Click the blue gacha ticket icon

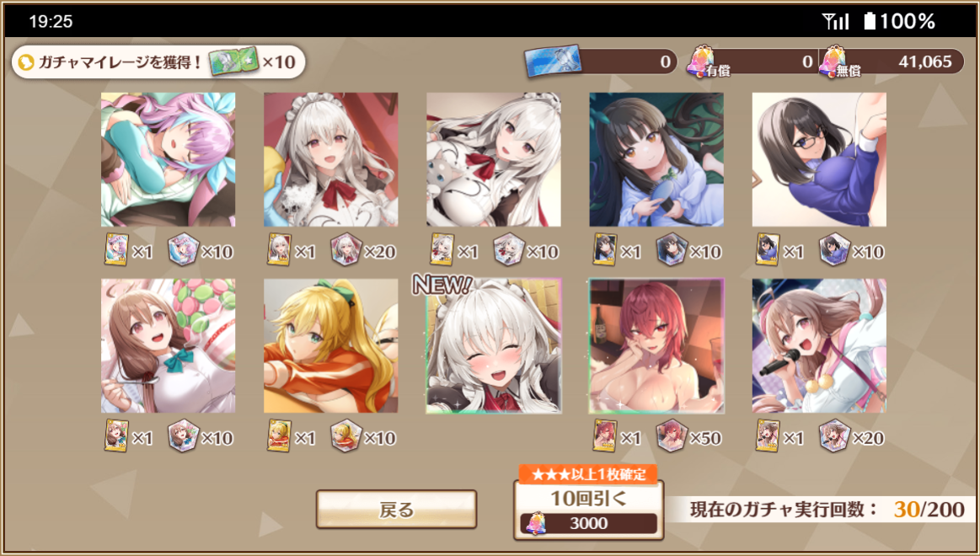[553, 61]
